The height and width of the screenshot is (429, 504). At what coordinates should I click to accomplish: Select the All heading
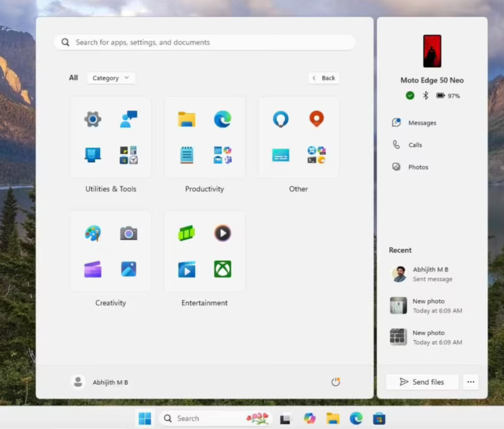point(73,78)
